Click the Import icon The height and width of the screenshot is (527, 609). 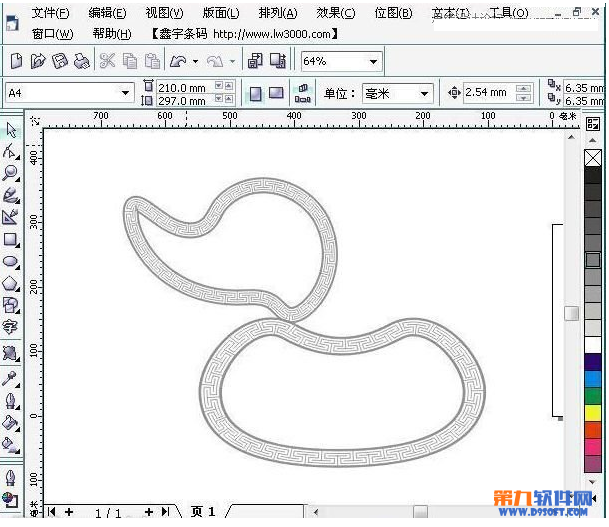click(255, 61)
